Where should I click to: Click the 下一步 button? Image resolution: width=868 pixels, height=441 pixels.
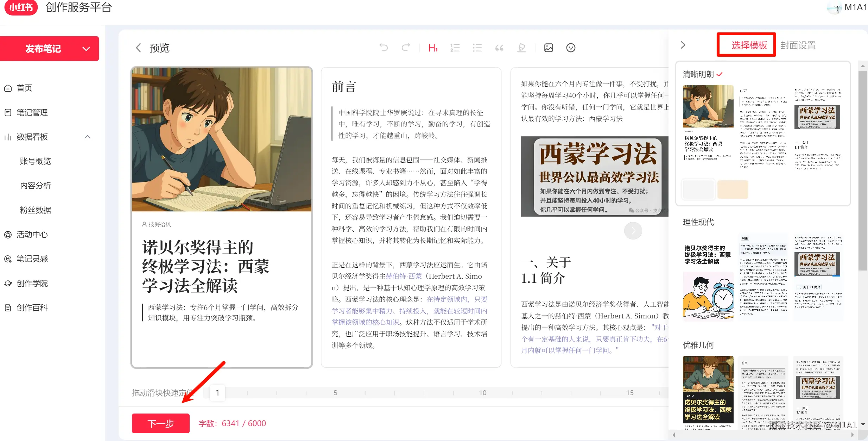pyautogui.click(x=160, y=423)
